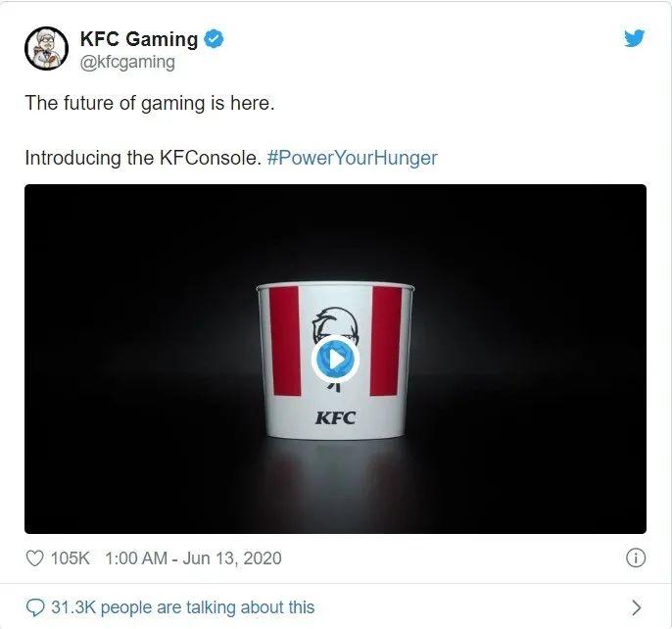The width and height of the screenshot is (672, 629).
Task: Click the speech bubble reply icon
Action: [34, 607]
